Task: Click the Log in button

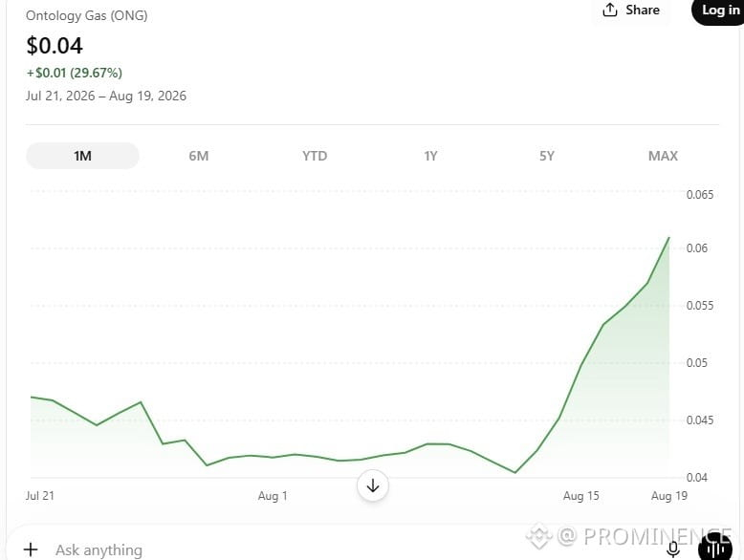Action: point(718,11)
